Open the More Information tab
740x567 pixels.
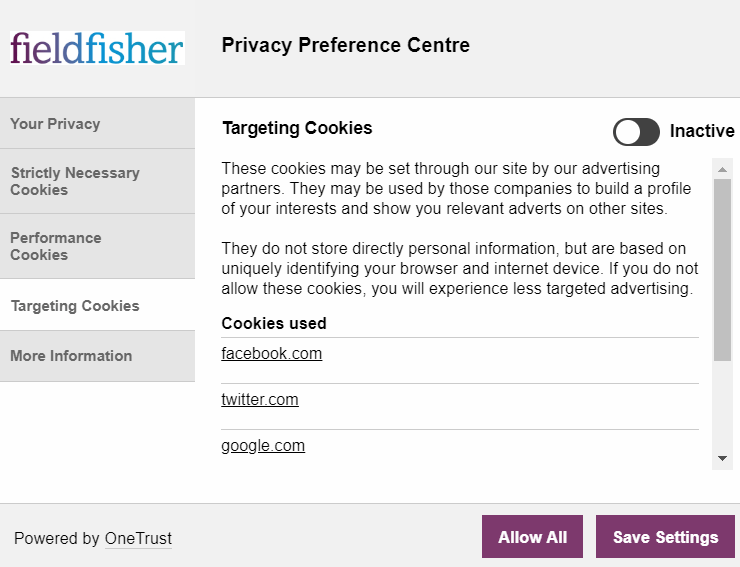(97, 356)
